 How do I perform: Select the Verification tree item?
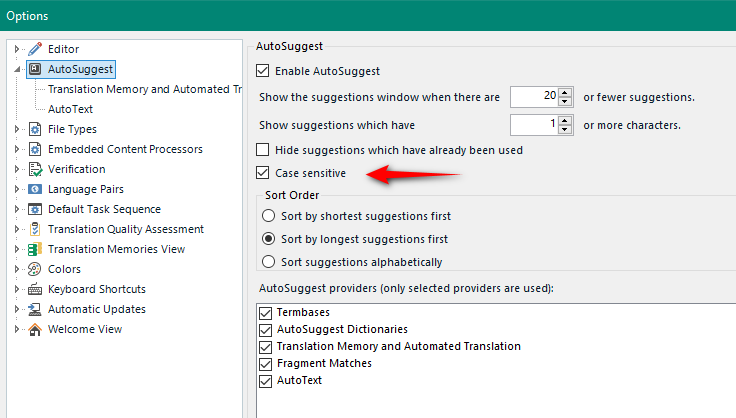click(x=77, y=169)
